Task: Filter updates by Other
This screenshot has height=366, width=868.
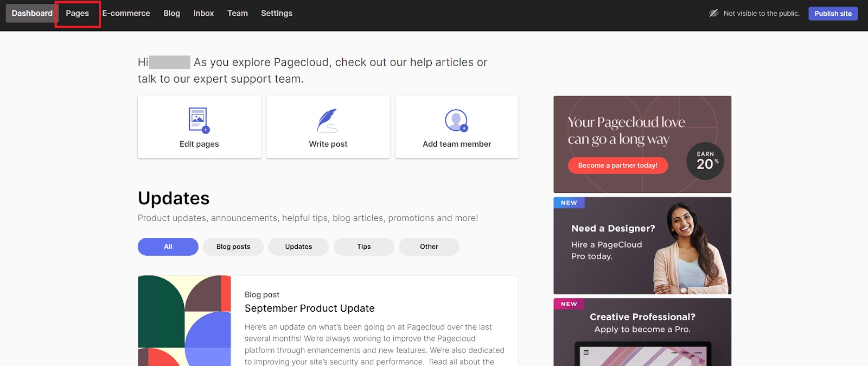Action: tap(429, 247)
